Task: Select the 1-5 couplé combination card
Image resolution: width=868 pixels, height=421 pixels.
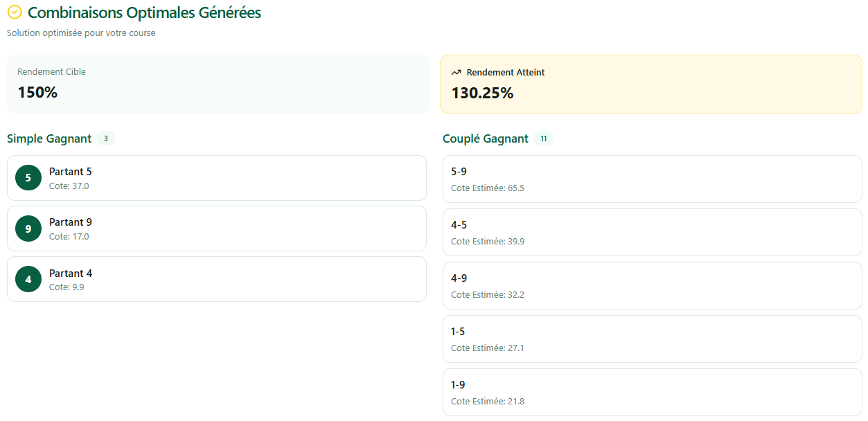Action: (x=652, y=339)
